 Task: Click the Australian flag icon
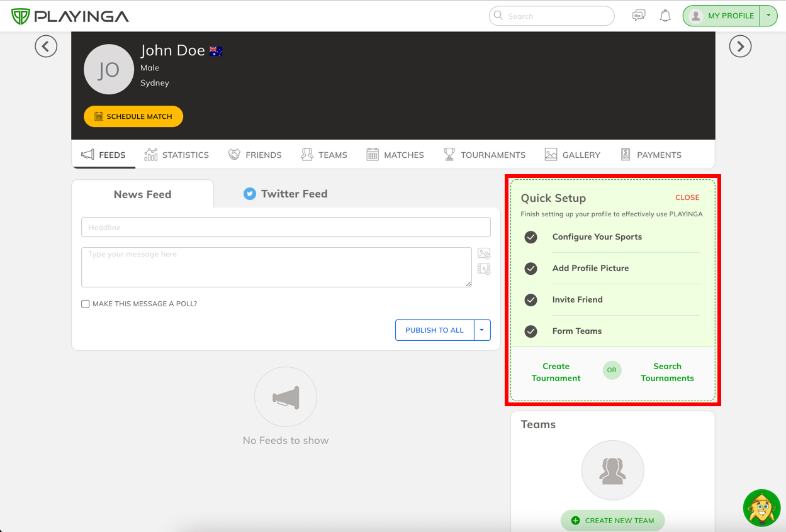(x=216, y=51)
